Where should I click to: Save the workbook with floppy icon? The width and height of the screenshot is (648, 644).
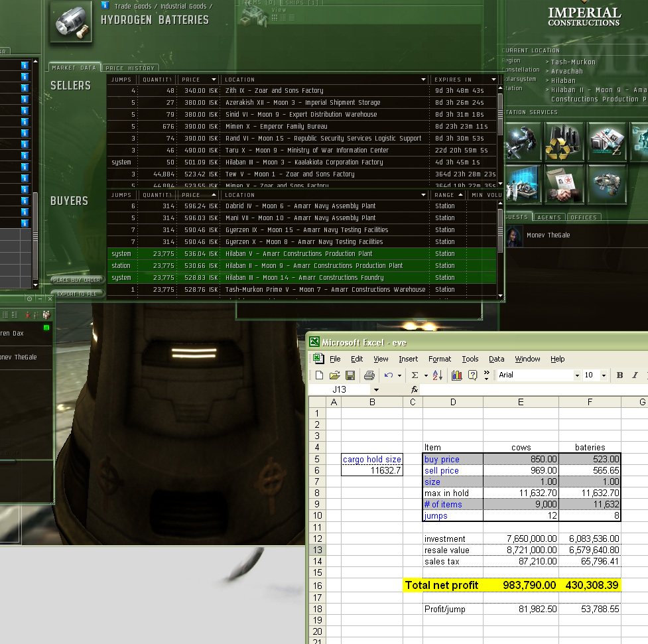350,375
